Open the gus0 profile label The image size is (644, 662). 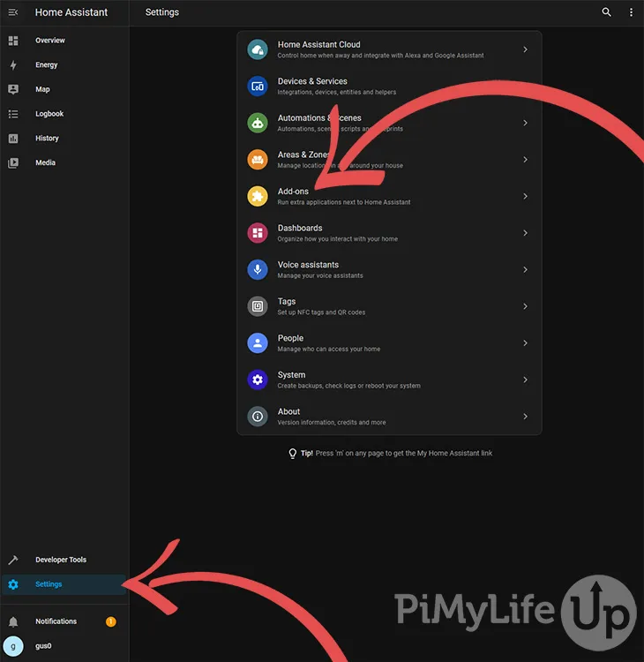click(43, 646)
